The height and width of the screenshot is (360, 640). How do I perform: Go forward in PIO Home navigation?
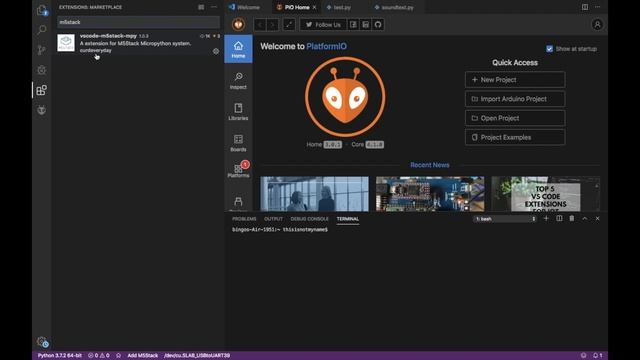(272, 25)
